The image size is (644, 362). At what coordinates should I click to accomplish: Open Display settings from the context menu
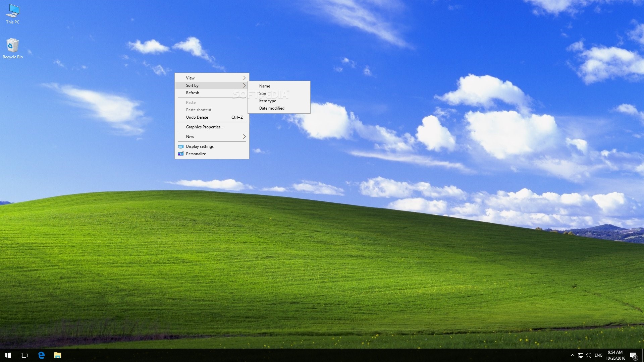[212, 146]
